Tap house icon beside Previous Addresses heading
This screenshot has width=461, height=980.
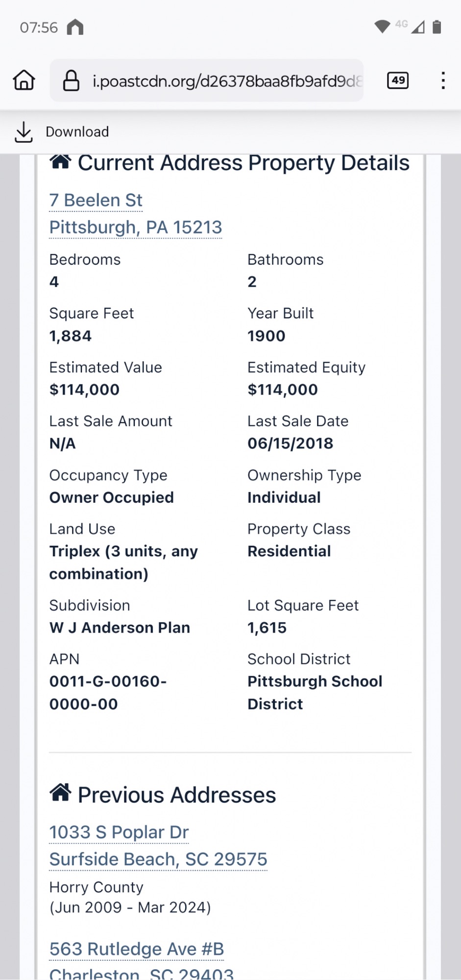coord(60,792)
